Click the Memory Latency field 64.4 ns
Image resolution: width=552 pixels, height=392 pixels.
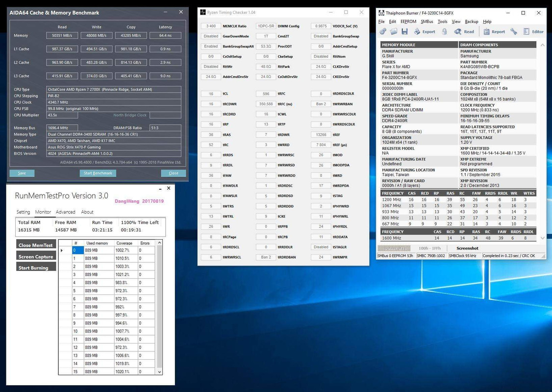tap(166, 35)
